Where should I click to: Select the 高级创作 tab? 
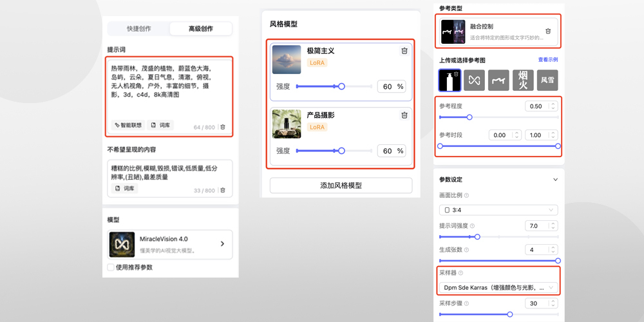201,29
